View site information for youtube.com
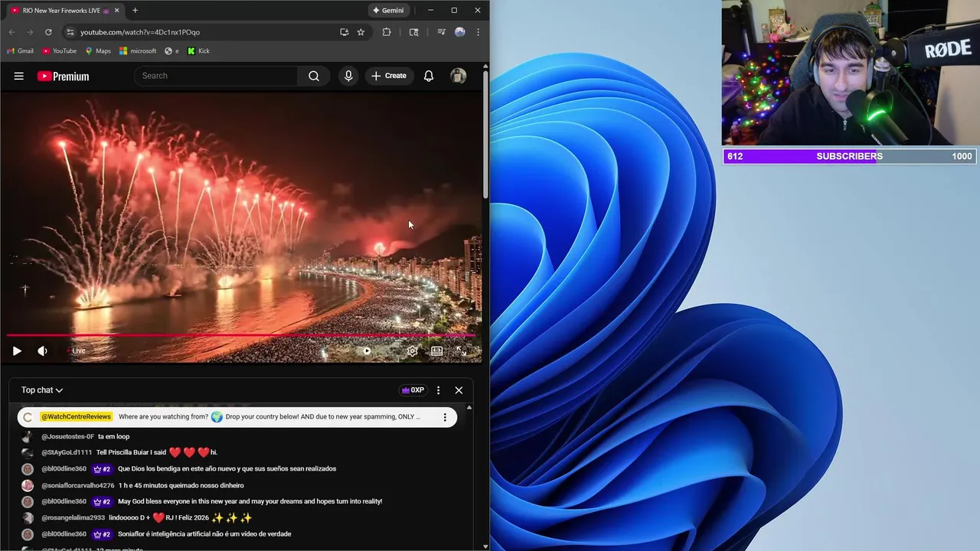Screen dimensions: 980x551 coord(70,32)
